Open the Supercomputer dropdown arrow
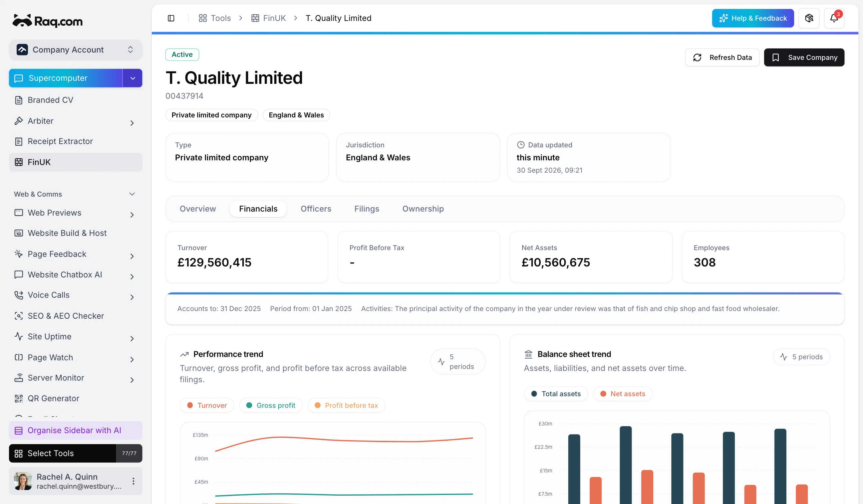Image resolution: width=863 pixels, height=504 pixels. 133,78
